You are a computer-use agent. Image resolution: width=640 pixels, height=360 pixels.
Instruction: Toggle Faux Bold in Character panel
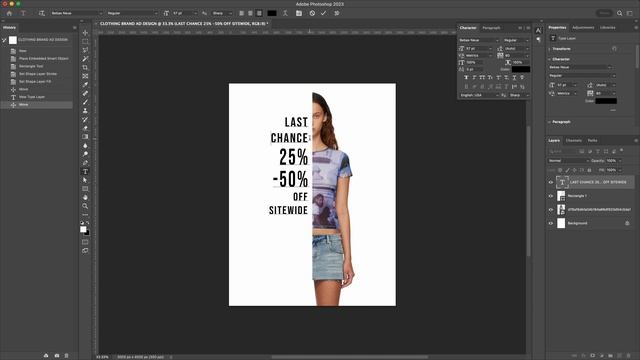(x=467, y=77)
